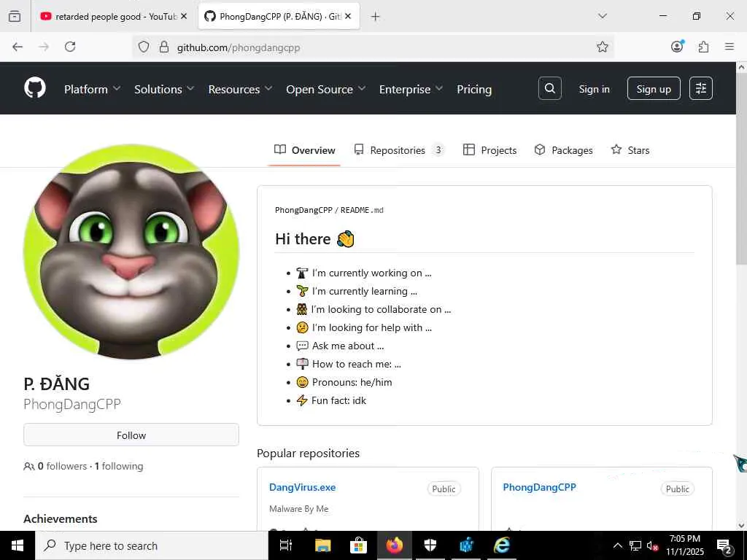Open a new browser tab
Screen dimensions: 747x560
pos(375,17)
